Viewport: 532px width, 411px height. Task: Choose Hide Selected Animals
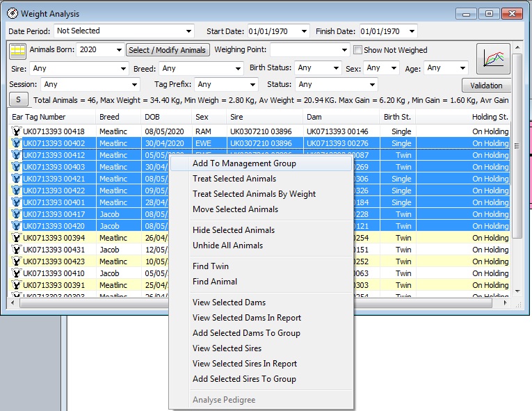pos(261,229)
